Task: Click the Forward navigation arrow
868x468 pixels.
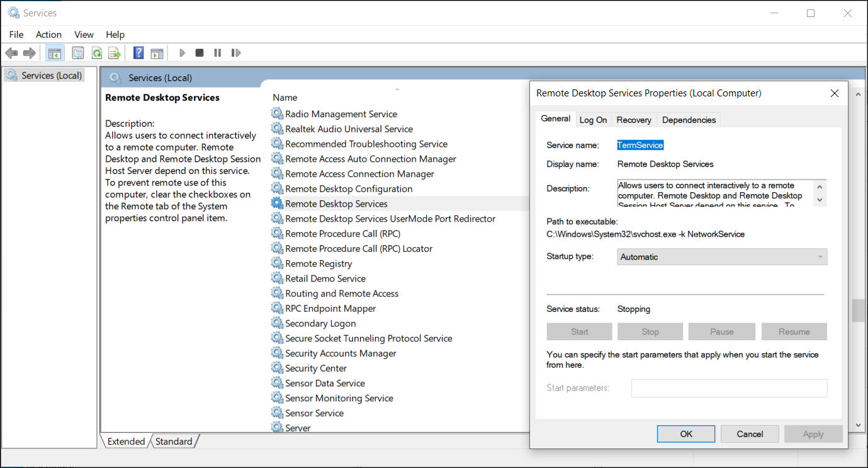Action: [29, 52]
